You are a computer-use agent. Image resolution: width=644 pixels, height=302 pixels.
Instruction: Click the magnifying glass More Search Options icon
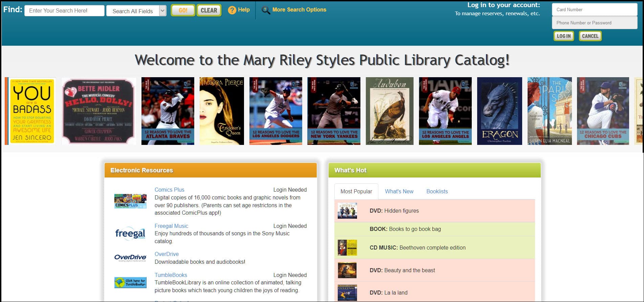point(266,10)
